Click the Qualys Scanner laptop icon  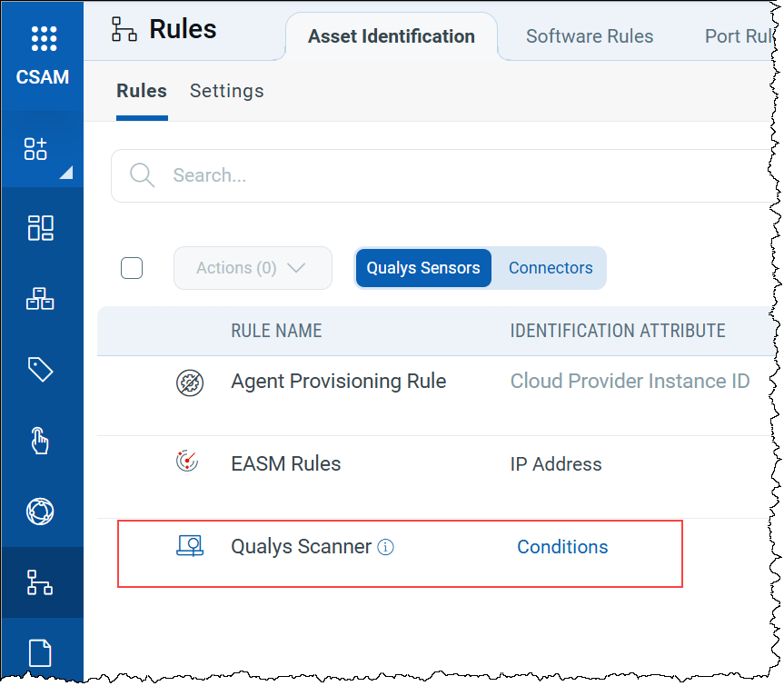pyautogui.click(x=190, y=546)
